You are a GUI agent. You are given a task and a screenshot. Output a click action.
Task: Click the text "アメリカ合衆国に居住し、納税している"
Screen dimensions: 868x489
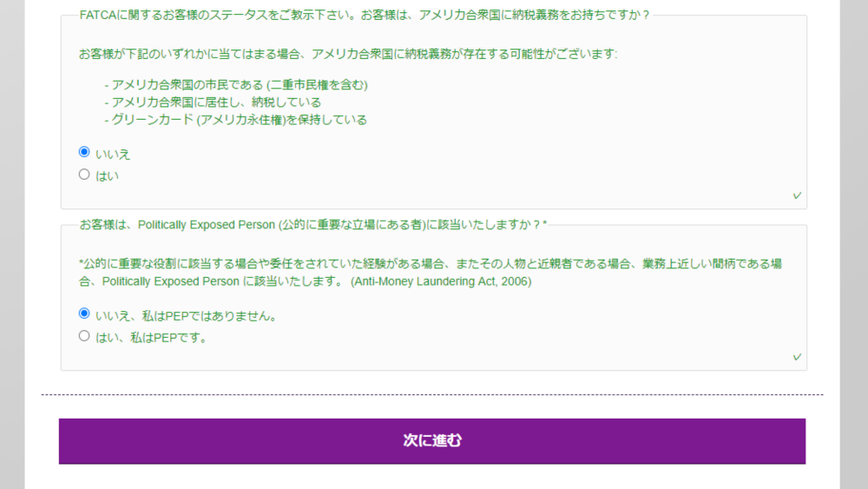pyautogui.click(x=216, y=102)
